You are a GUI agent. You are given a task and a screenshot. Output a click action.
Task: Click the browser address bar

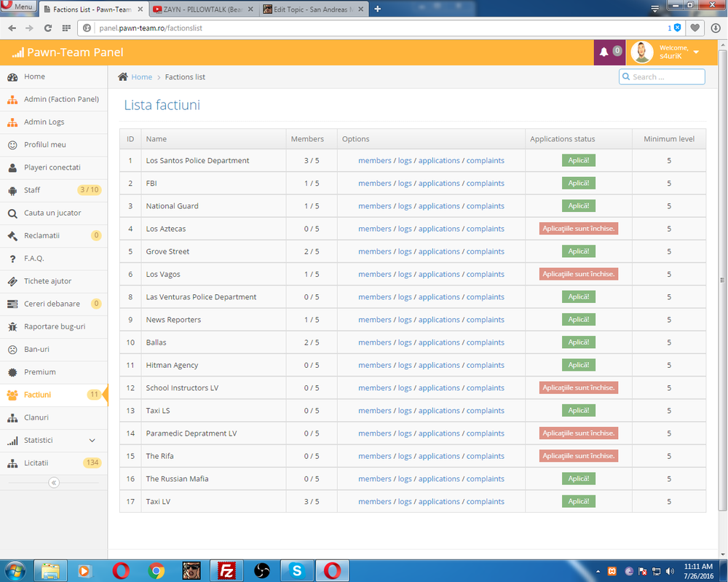pyautogui.click(x=381, y=28)
